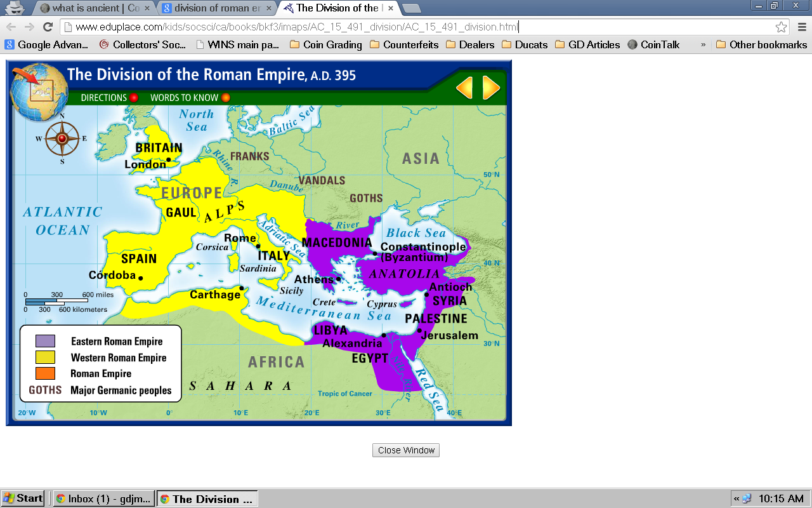Expand the bookmarks overflow chevron

(x=703, y=44)
